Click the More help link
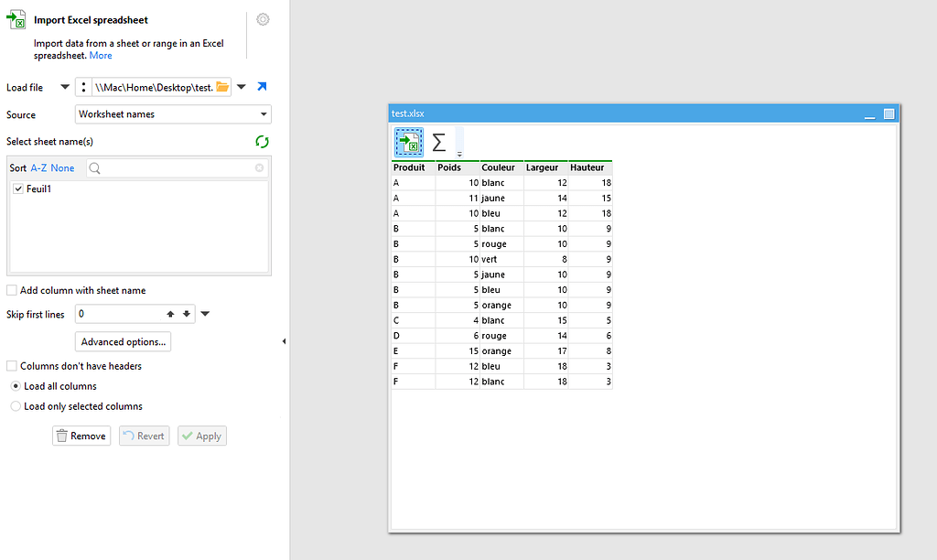The height and width of the screenshot is (560, 937). [101, 55]
